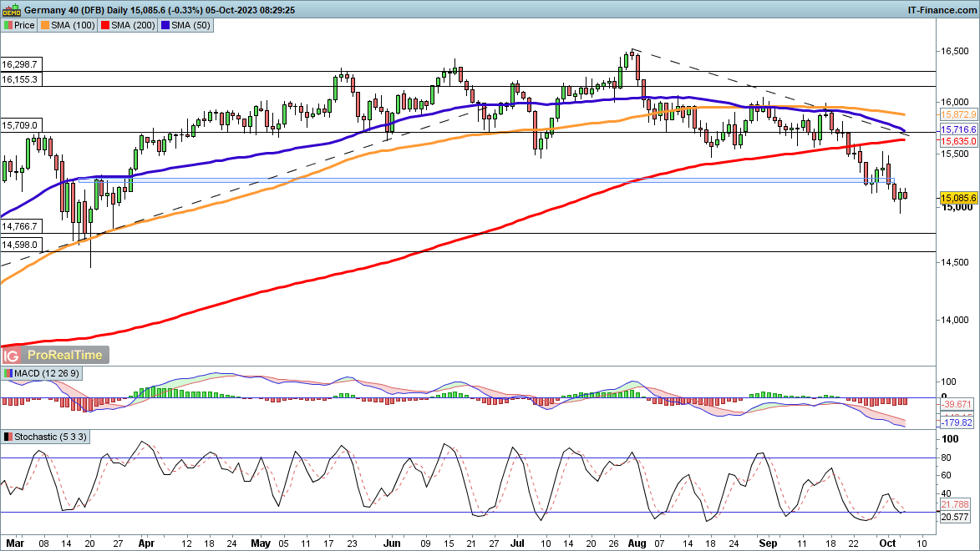Click the Mar date axis label
The height and width of the screenshot is (551, 980).
[15, 543]
